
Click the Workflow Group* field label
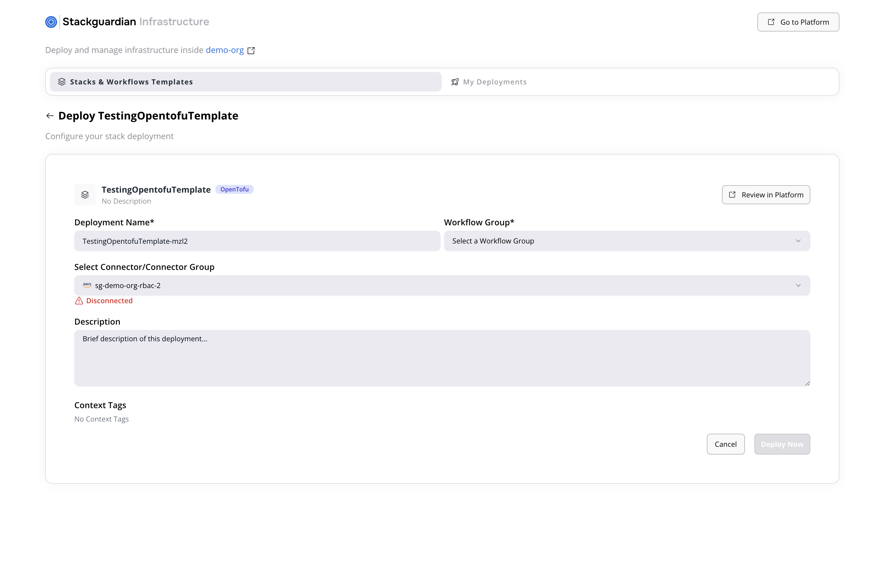[479, 222]
